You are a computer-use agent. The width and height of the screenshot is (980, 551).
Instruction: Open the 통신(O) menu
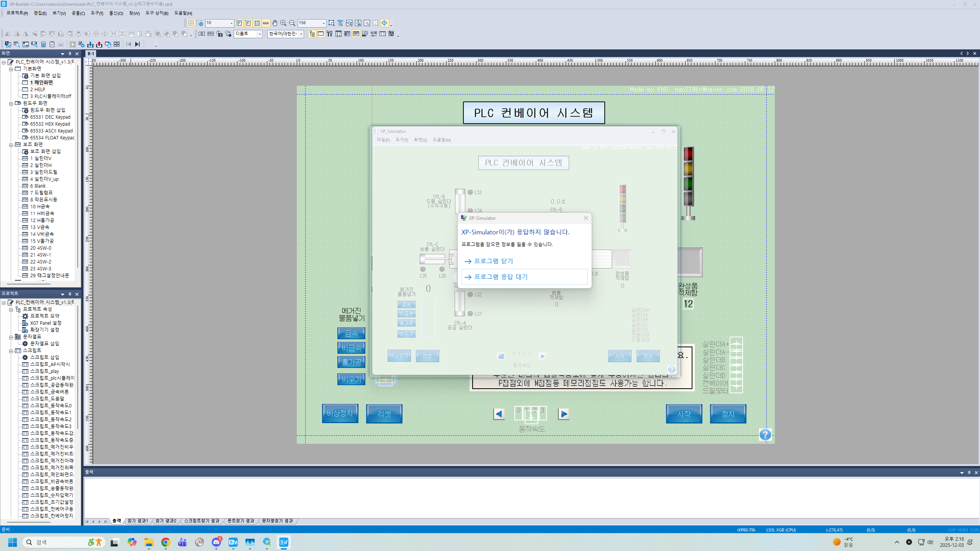[116, 13]
